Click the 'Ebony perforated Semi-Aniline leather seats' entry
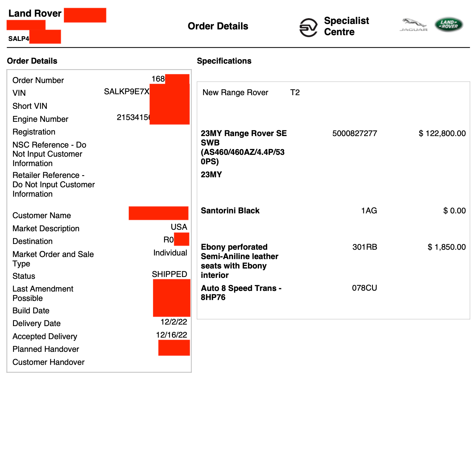Image resolution: width=476 pixels, height=457 pixels. point(240,261)
